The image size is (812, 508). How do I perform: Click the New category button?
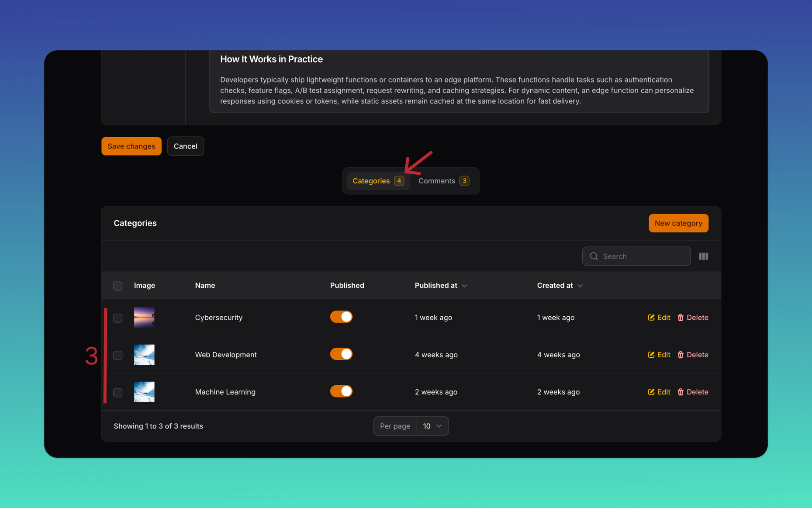(x=678, y=223)
